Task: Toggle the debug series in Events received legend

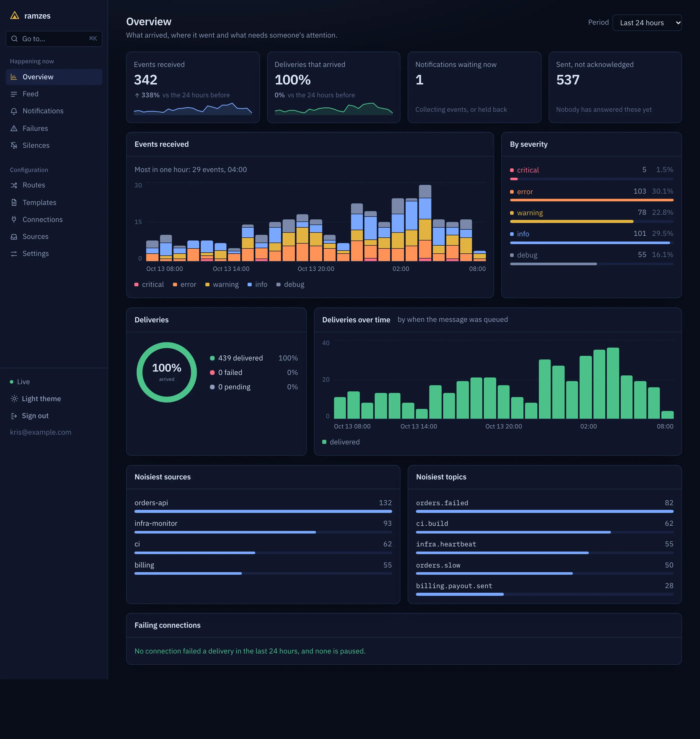Action: point(290,285)
